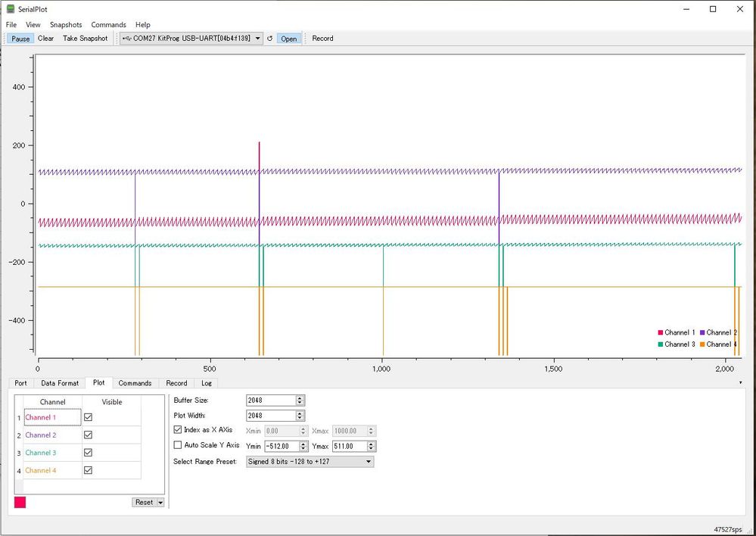Click the pink color swatch at bottom left
The image size is (756, 536).
tap(19, 502)
